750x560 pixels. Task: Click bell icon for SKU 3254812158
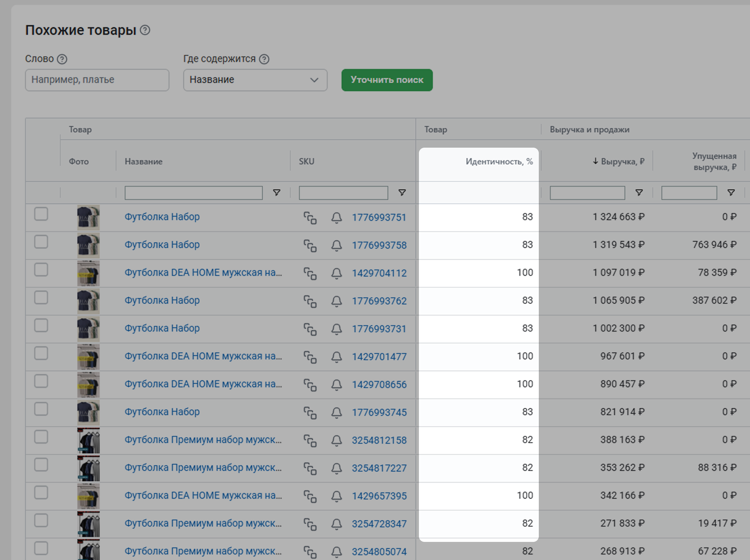336,441
